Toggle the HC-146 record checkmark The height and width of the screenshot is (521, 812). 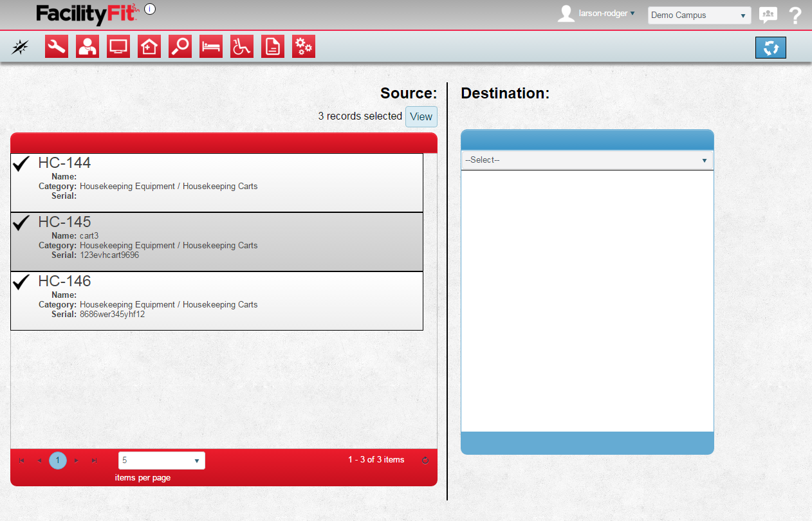click(x=22, y=282)
